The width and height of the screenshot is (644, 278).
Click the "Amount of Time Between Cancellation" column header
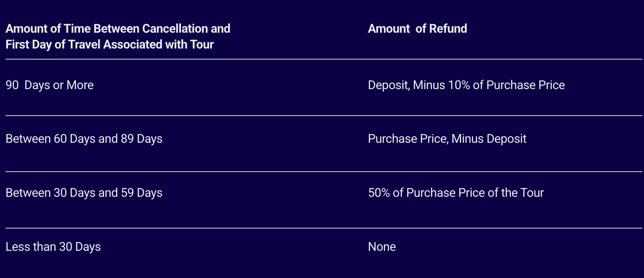coord(118,29)
